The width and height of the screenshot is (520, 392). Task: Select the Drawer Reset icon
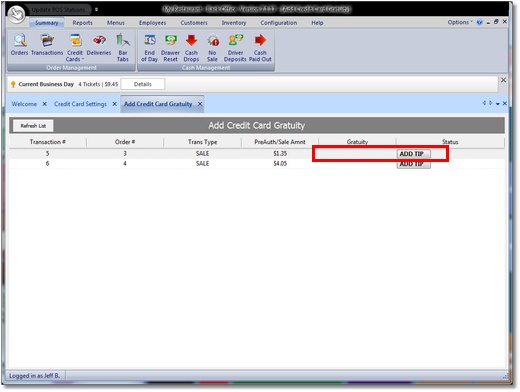tap(170, 48)
